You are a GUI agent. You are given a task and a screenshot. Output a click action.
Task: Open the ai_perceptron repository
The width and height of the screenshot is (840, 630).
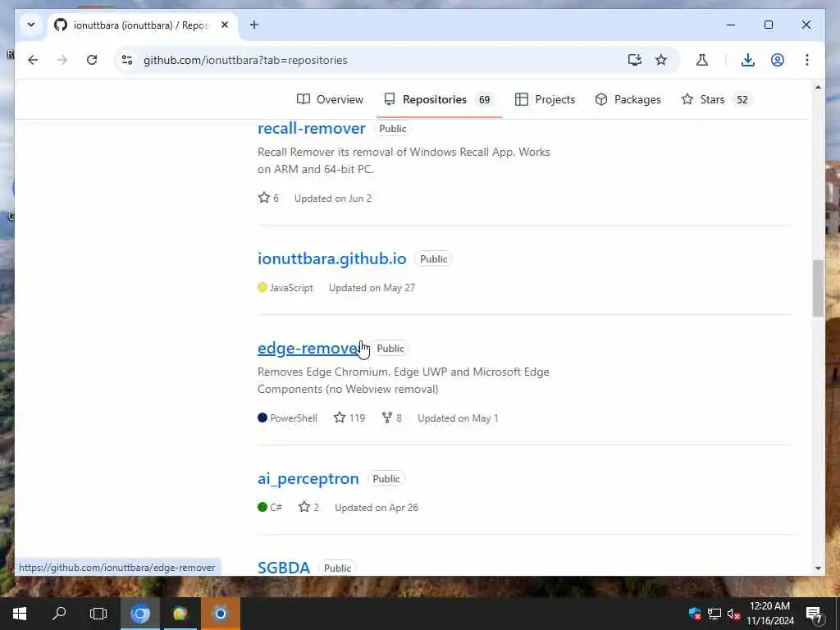(308, 478)
